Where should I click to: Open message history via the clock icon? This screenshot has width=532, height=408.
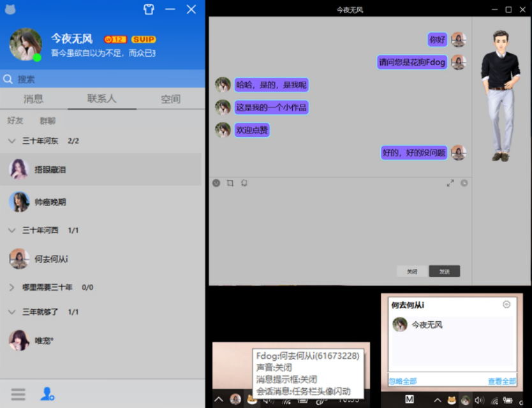tap(464, 183)
